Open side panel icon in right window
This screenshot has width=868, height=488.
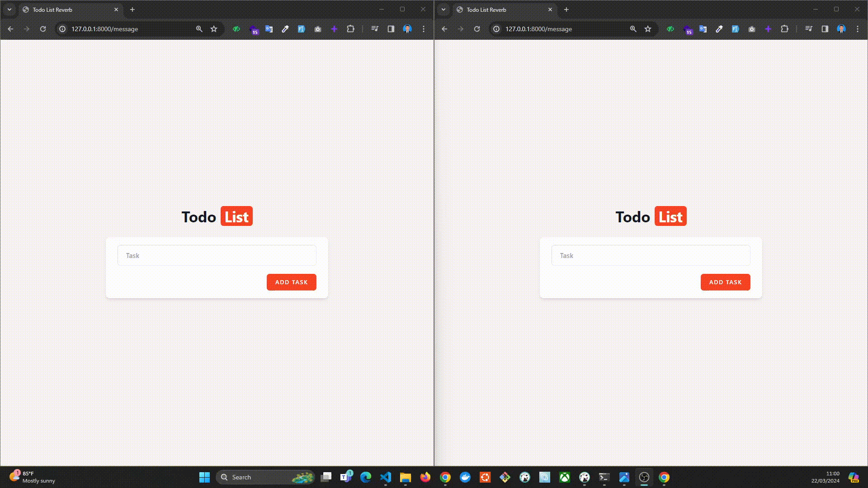pos(825,29)
